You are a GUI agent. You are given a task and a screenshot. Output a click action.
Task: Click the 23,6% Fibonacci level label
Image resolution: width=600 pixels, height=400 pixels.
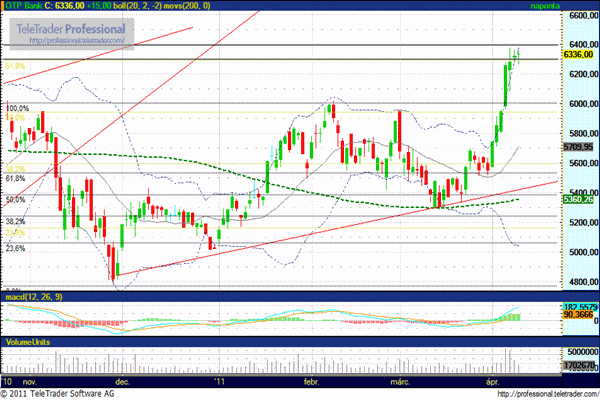(15, 249)
